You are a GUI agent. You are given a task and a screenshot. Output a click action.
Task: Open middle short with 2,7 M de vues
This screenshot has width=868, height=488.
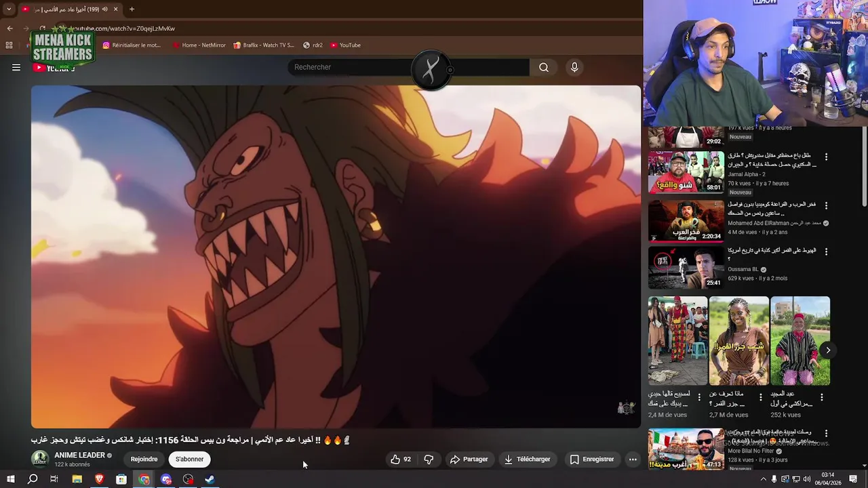pyautogui.click(x=738, y=341)
